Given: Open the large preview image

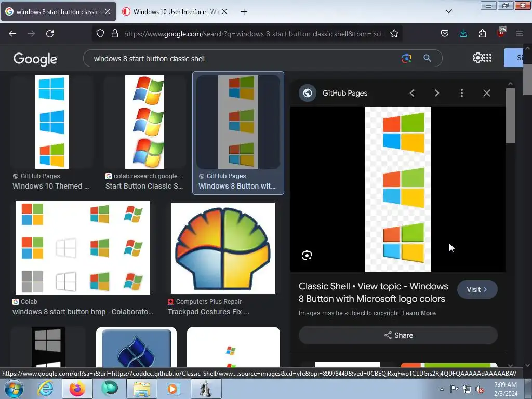Looking at the screenshot, I should click(x=398, y=189).
